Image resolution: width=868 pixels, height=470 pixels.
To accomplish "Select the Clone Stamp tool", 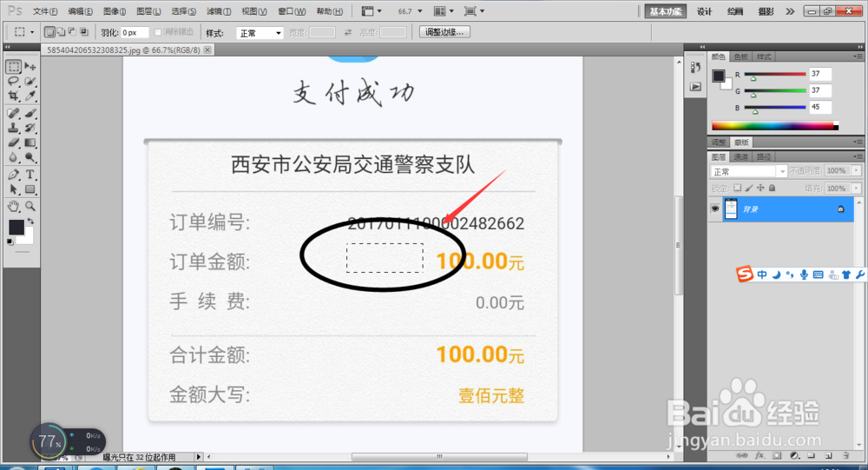I will point(14,128).
